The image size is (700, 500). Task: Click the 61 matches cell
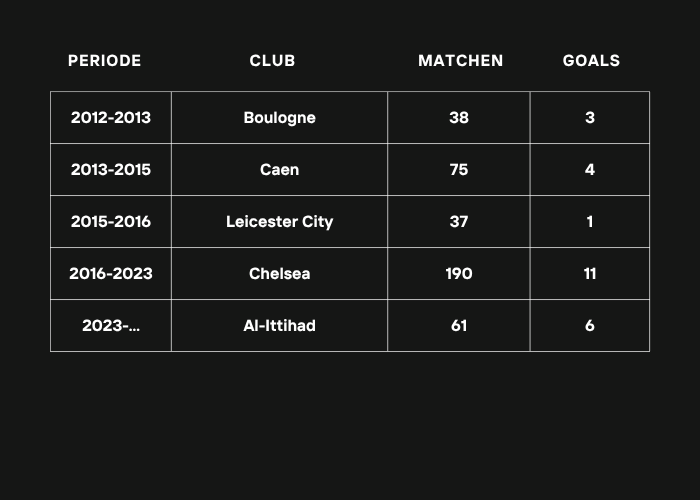click(459, 325)
